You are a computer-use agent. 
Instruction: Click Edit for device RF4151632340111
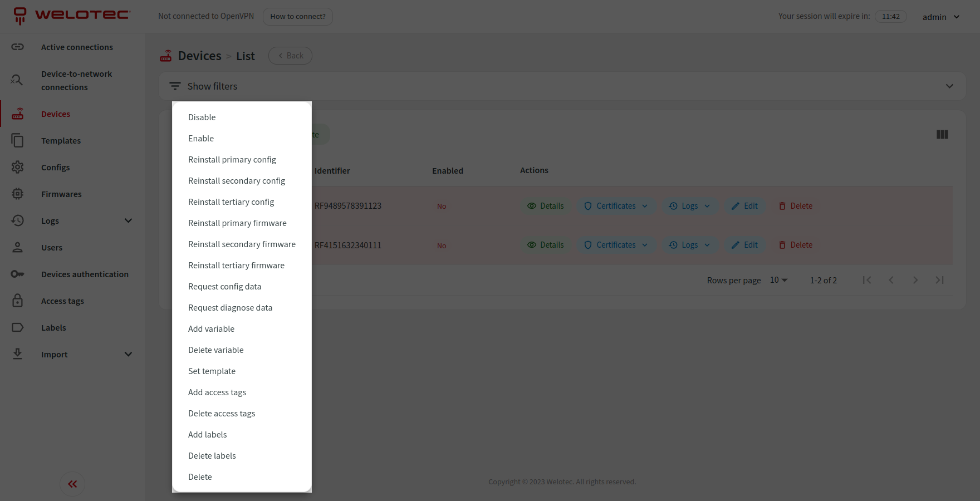pyautogui.click(x=744, y=245)
